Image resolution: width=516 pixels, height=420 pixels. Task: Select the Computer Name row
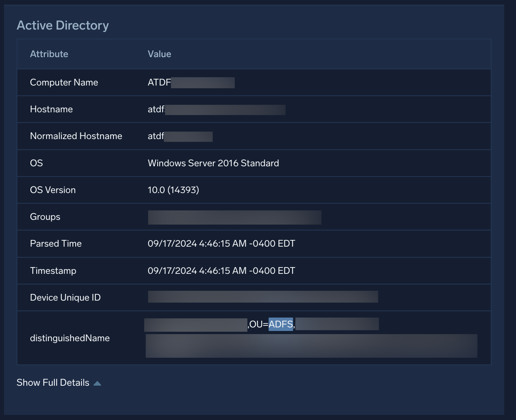(x=64, y=82)
